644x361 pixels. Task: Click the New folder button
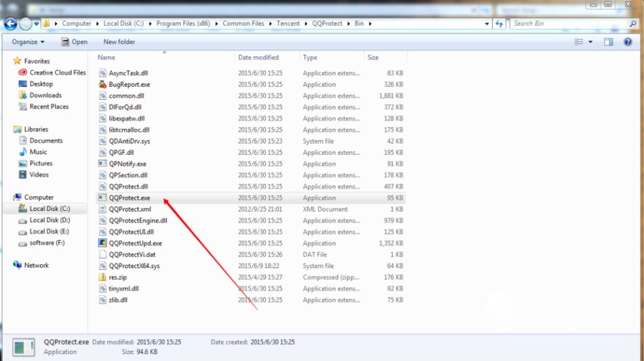coord(119,42)
